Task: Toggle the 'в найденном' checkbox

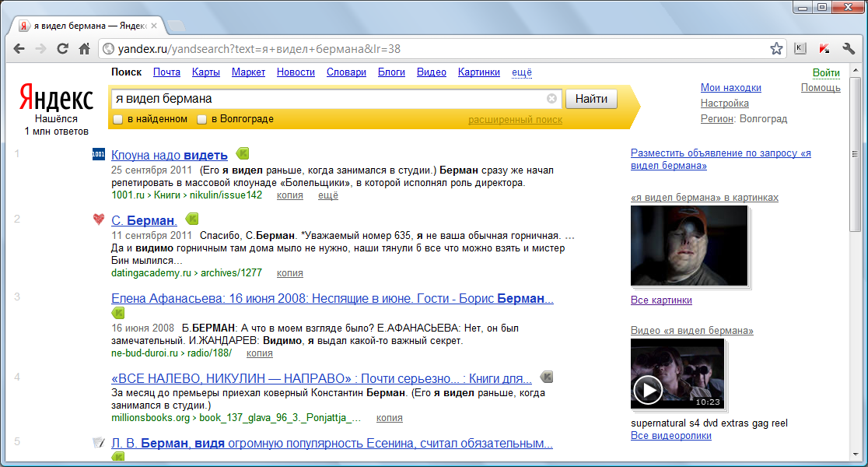Action: click(x=117, y=119)
